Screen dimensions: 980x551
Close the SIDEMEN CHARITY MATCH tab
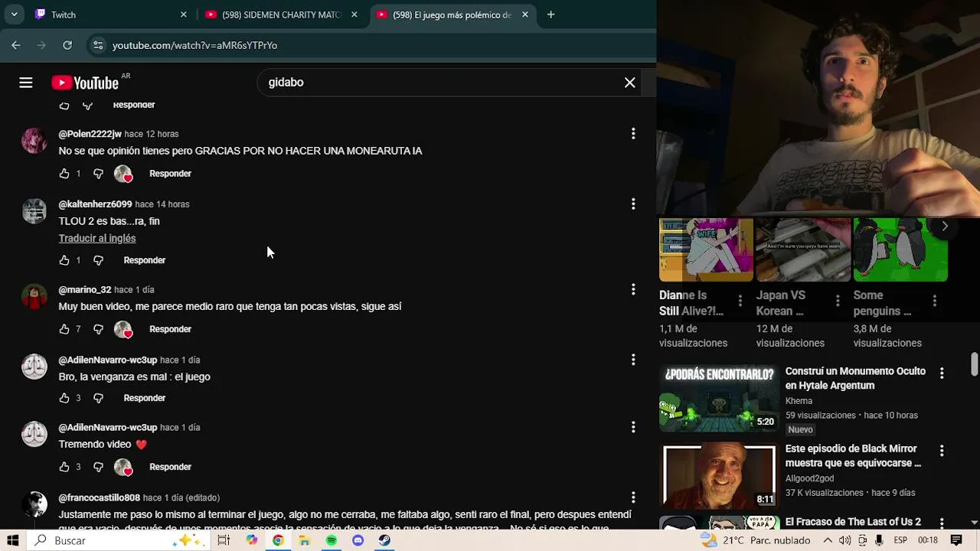354,15
